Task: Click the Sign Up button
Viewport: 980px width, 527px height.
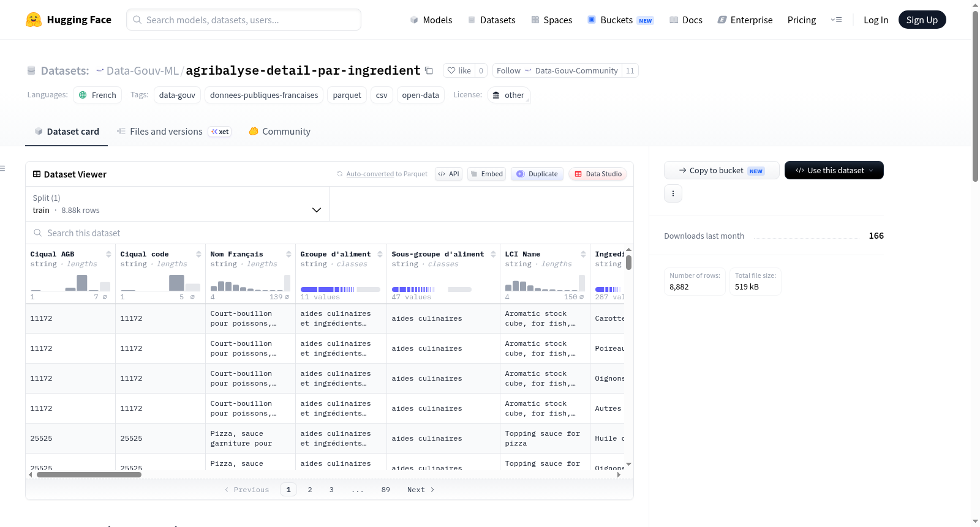Action: (922, 20)
